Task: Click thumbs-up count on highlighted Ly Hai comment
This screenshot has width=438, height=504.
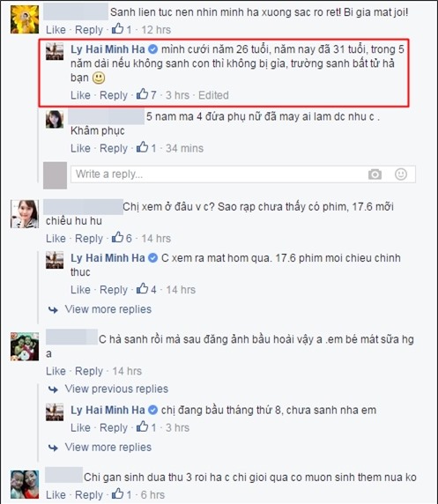Action: coord(153,95)
